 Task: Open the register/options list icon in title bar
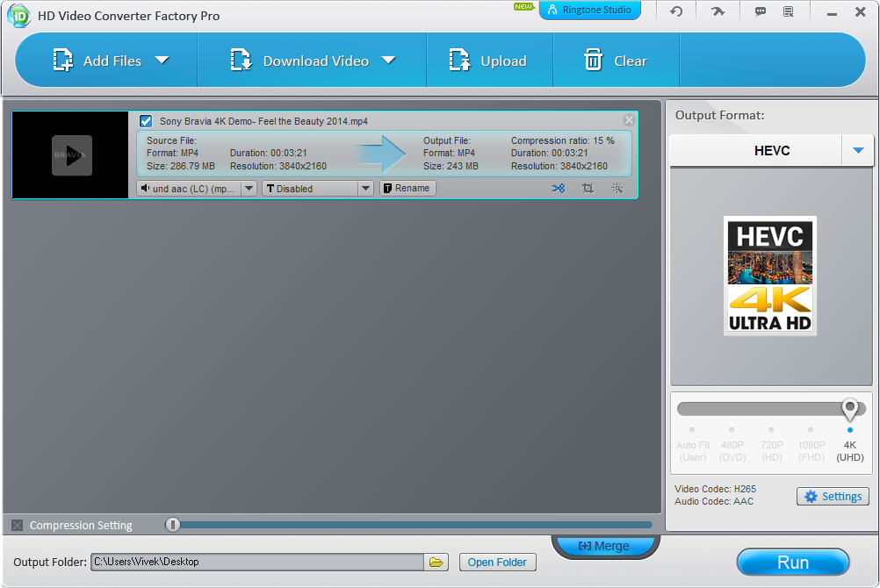(x=789, y=11)
